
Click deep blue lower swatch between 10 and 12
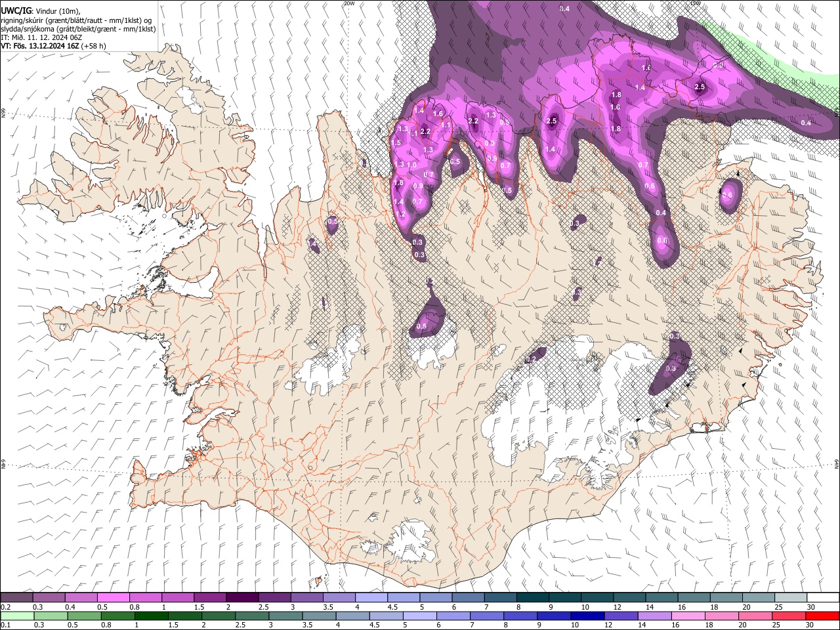[x=588, y=616]
